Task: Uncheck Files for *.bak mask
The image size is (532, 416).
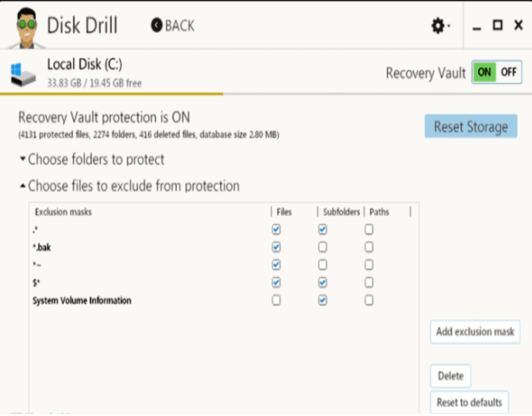Action: [276, 247]
